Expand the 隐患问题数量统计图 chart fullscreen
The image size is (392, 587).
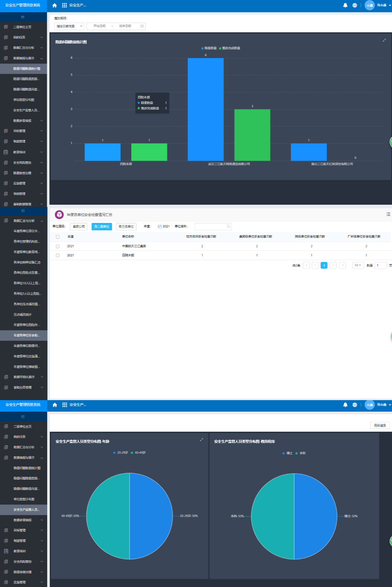[384, 40]
